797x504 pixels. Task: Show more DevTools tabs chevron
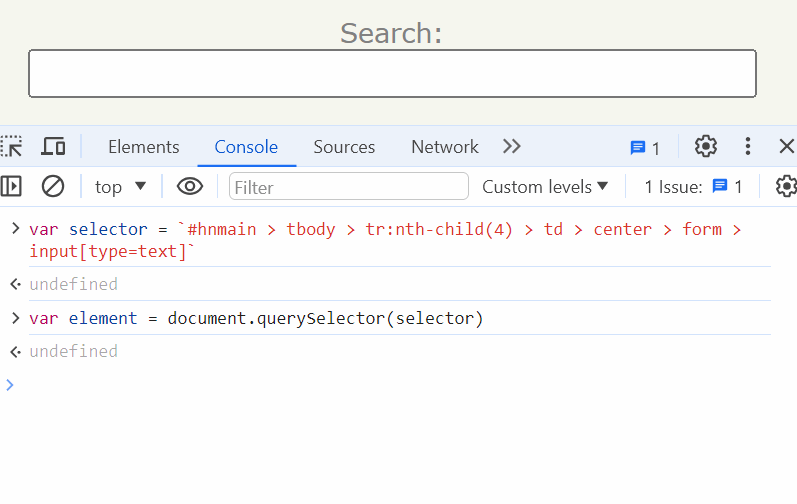click(x=512, y=147)
